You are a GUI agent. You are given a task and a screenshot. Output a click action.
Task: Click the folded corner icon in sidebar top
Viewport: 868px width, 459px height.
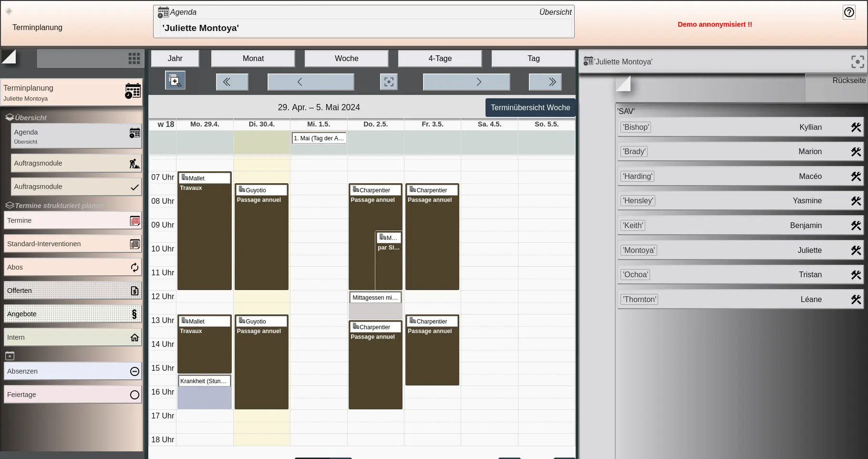click(9, 57)
